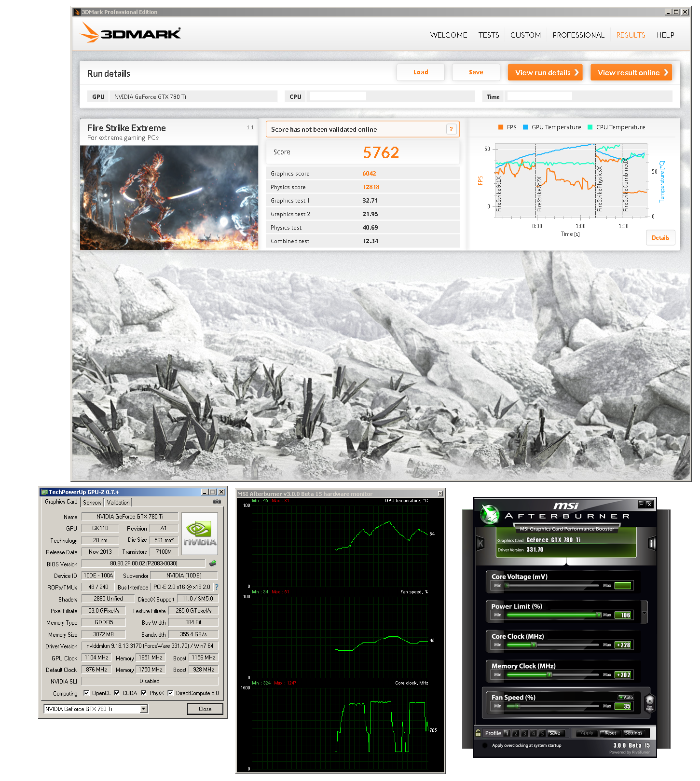
Task: Open the CUSTOM tab in 3DMark
Action: point(525,35)
